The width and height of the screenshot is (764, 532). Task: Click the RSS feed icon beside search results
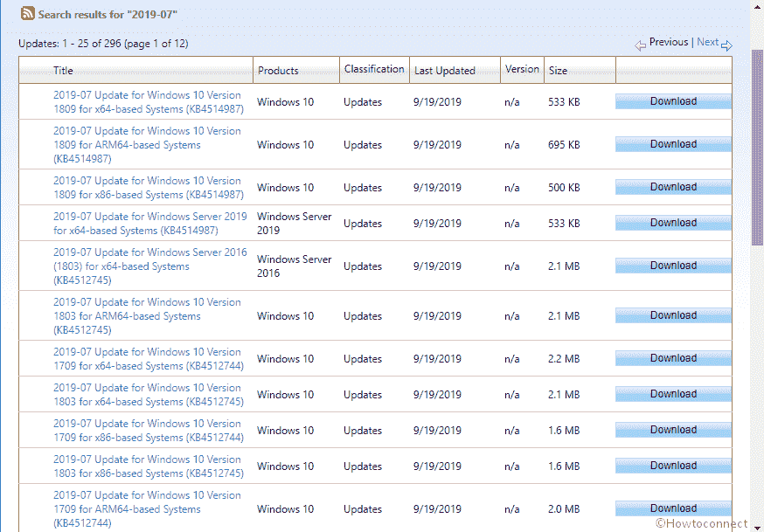pyautogui.click(x=27, y=13)
